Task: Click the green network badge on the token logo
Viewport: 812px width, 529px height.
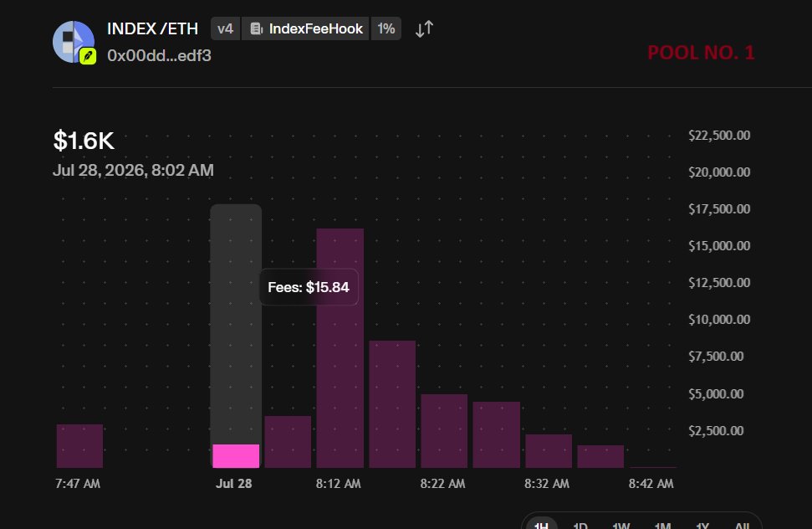Action: [x=88, y=55]
